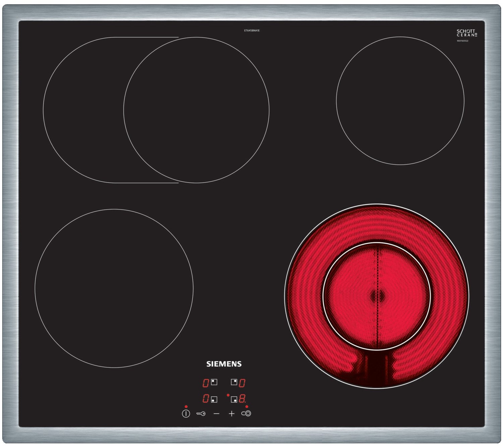Click the rear-left round cooking zone circle
The width and height of the screenshot is (503, 448).
click(x=196, y=110)
